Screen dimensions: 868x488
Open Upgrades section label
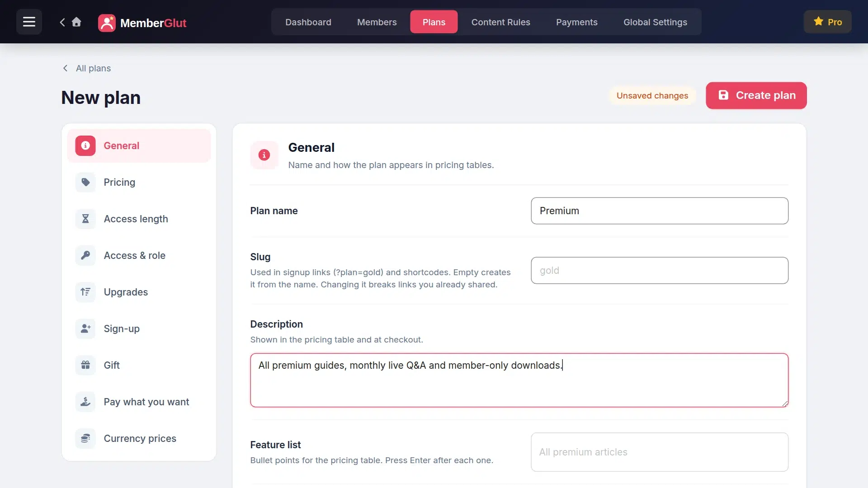click(x=126, y=292)
